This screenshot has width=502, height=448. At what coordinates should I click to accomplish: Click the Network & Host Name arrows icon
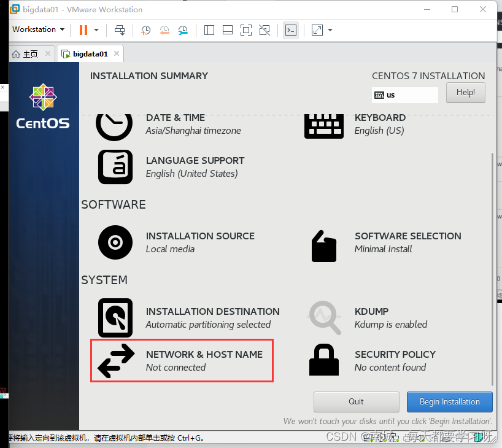tap(116, 361)
